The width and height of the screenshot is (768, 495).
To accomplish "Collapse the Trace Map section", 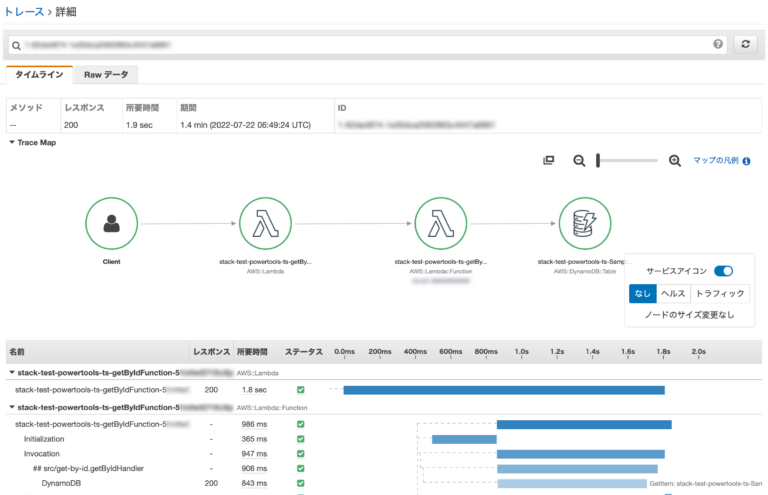I will pyautogui.click(x=12, y=142).
